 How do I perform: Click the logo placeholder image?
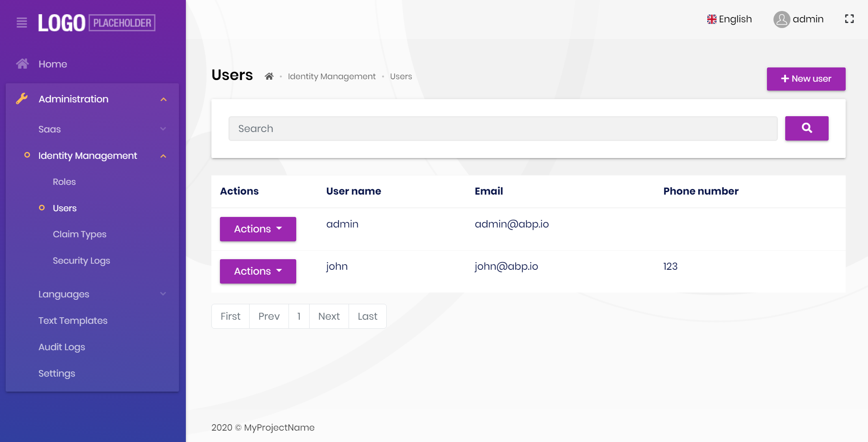[x=97, y=23]
